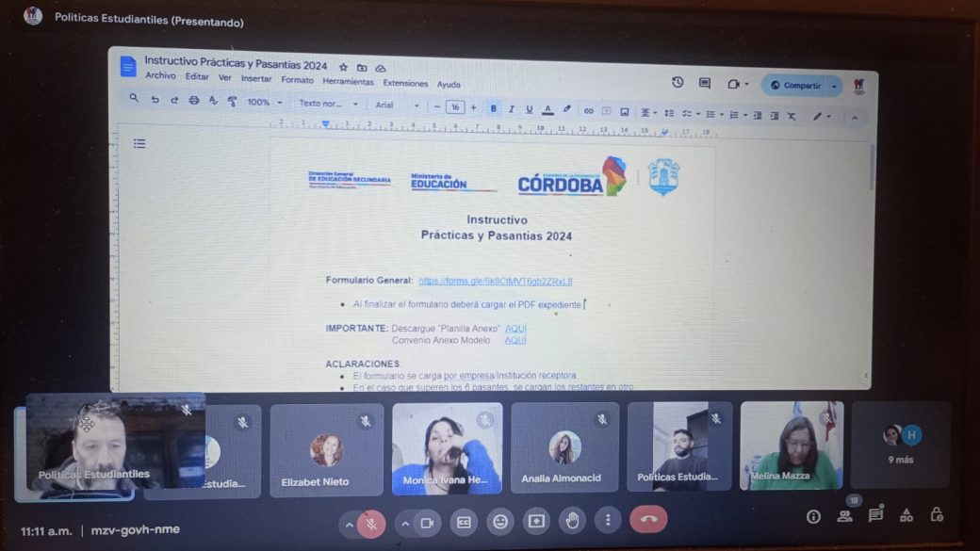
Task: Insert an image from the toolbar
Action: [x=625, y=112]
